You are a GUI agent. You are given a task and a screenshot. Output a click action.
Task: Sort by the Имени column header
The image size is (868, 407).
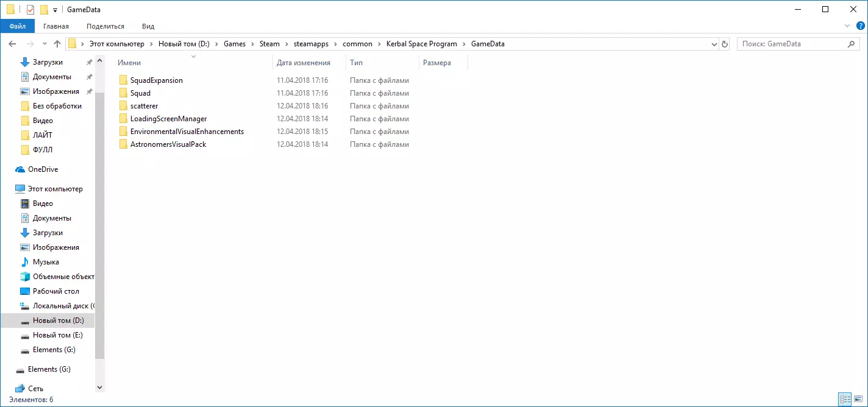(x=129, y=63)
